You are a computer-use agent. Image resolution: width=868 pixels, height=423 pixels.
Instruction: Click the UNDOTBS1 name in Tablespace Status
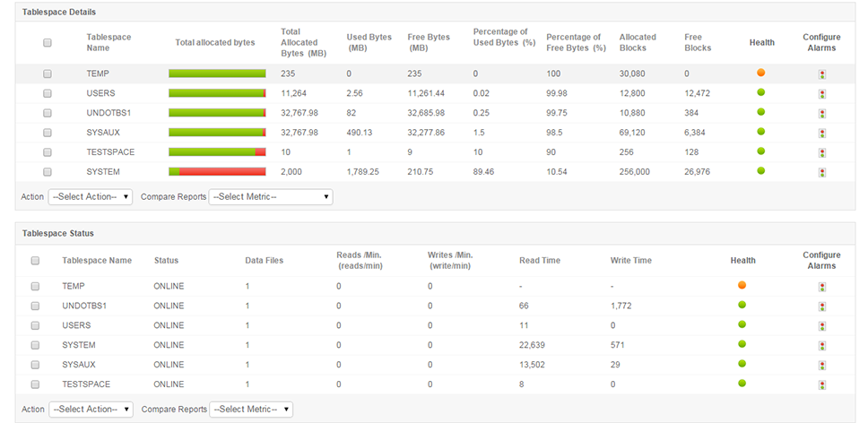[84, 306]
